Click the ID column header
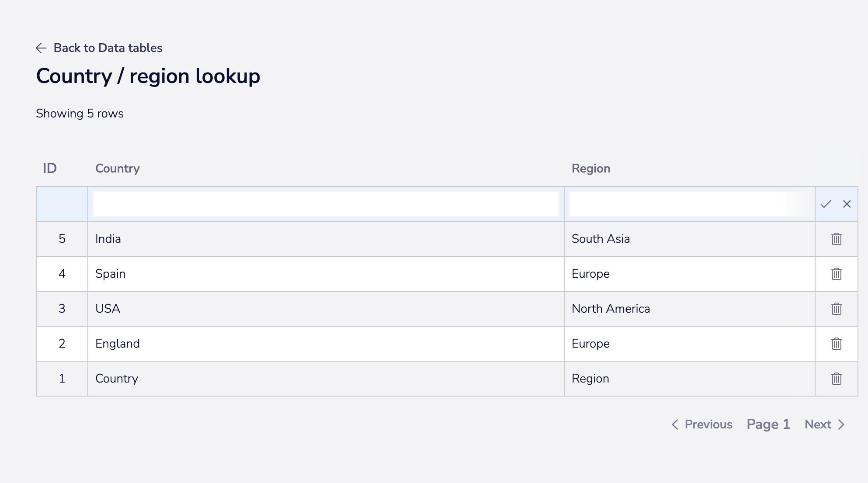This screenshot has height=483, width=868. [x=50, y=168]
